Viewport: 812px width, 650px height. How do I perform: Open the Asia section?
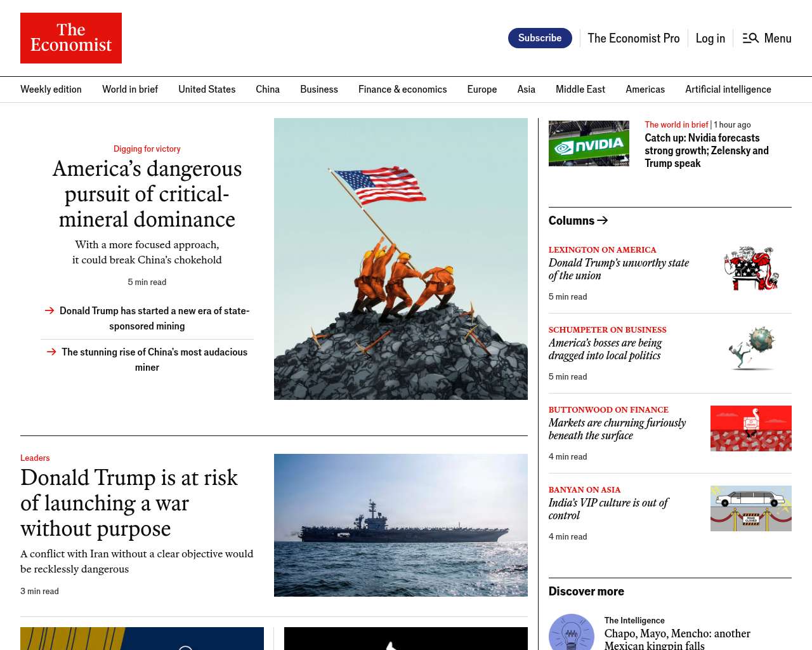pyautogui.click(x=527, y=90)
